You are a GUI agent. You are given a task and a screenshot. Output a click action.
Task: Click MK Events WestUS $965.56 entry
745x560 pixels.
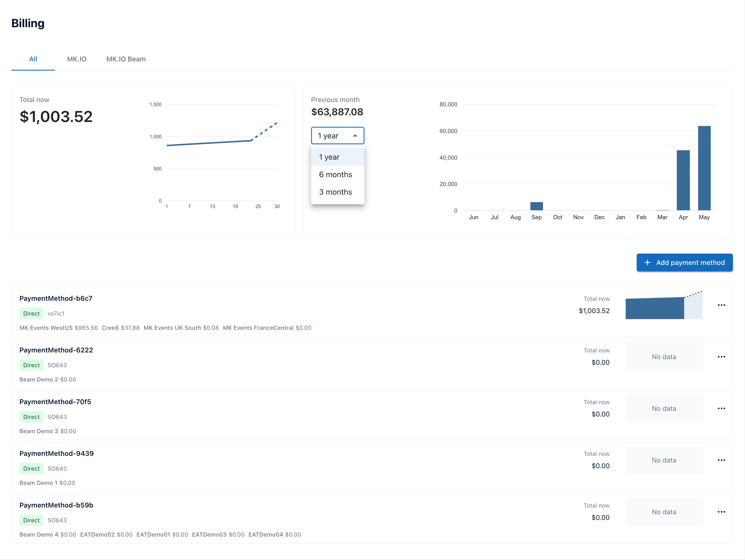(x=59, y=328)
